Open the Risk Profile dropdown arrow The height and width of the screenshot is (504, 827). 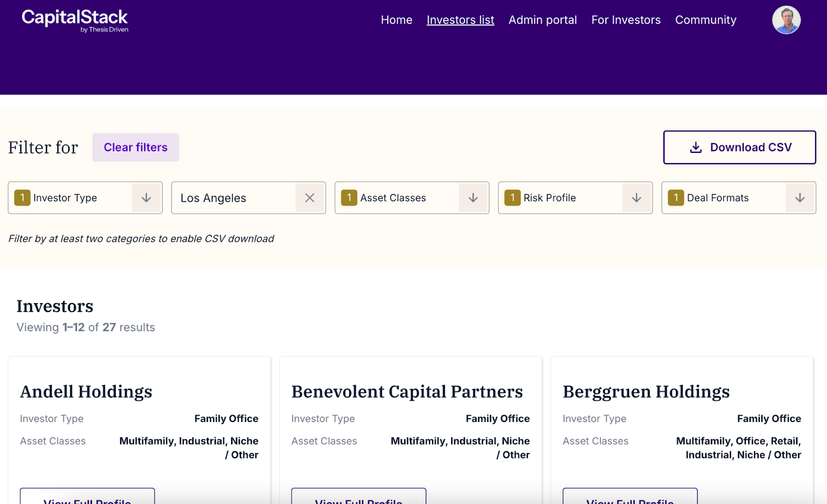point(636,198)
